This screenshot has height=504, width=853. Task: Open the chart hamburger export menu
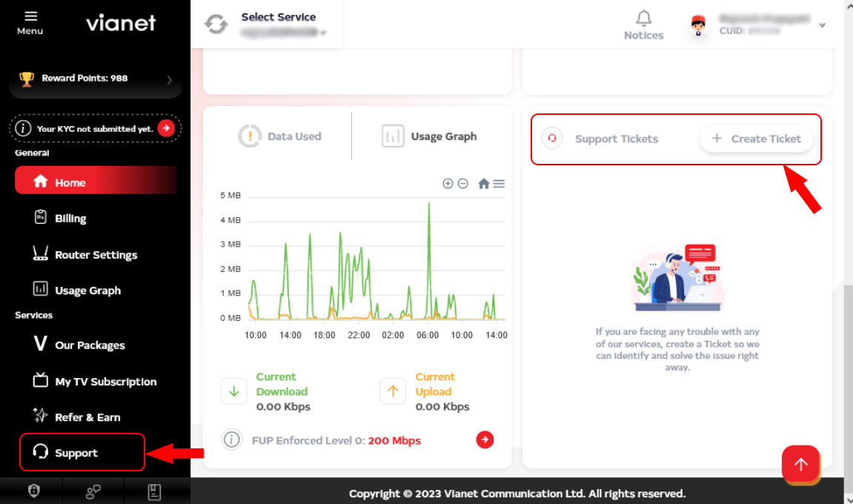pyautogui.click(x=499, y=184)
